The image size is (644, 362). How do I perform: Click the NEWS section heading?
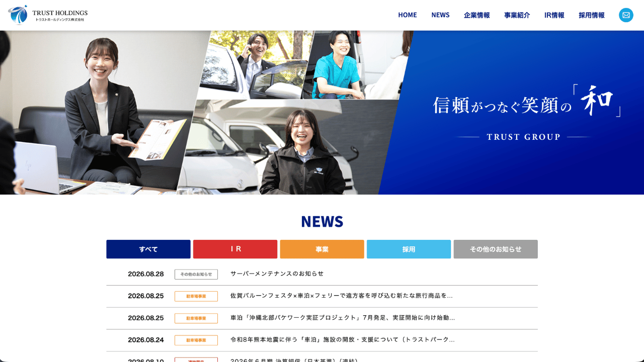coord(322,221)
